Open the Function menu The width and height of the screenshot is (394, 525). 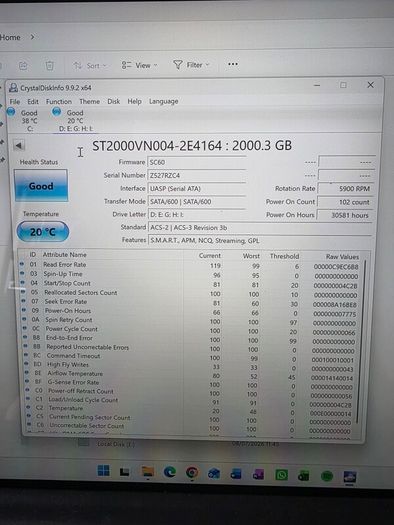(59, 101)
